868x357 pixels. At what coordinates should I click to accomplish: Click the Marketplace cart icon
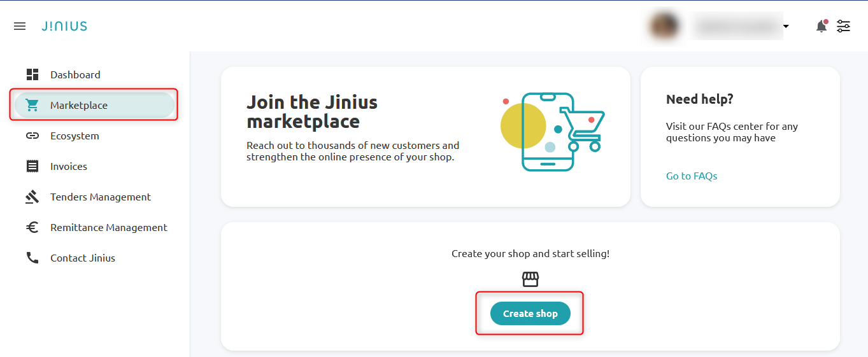pyautogui.click(x=32, y=105)
